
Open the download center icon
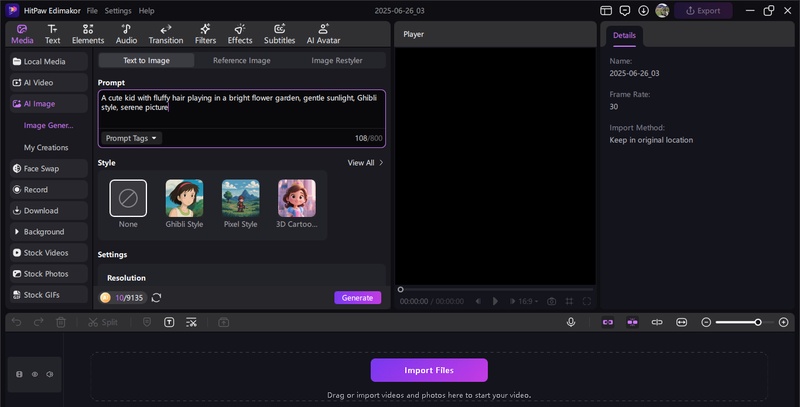pyautogui.click(x=643, y=11)
